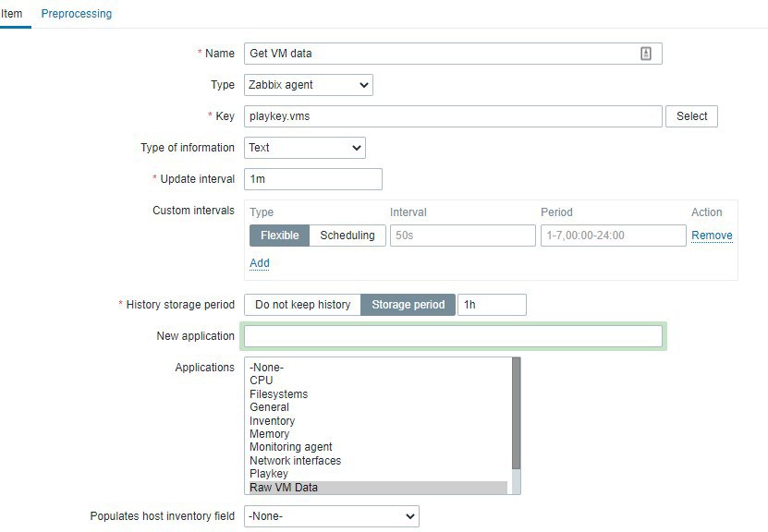Select Raw VM Data in the Applications list
Screen dimensions: 768x532
coord(378,488)
